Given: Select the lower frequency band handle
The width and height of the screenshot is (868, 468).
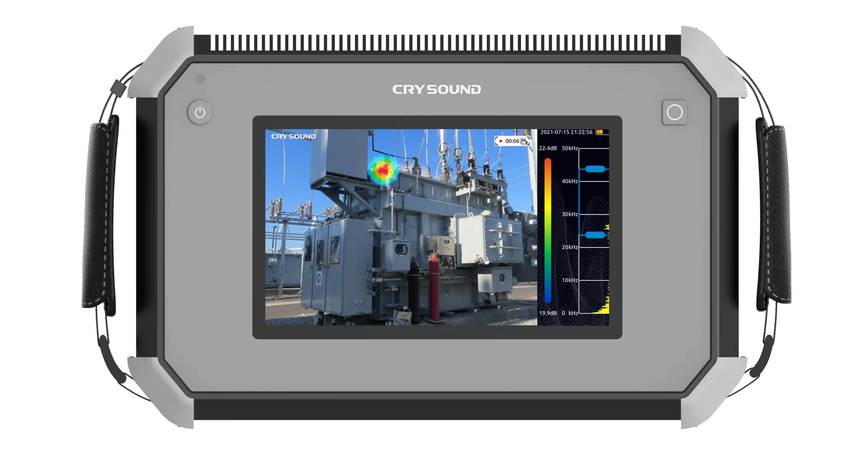Looking at the screenshot, I should pos(595,235).
